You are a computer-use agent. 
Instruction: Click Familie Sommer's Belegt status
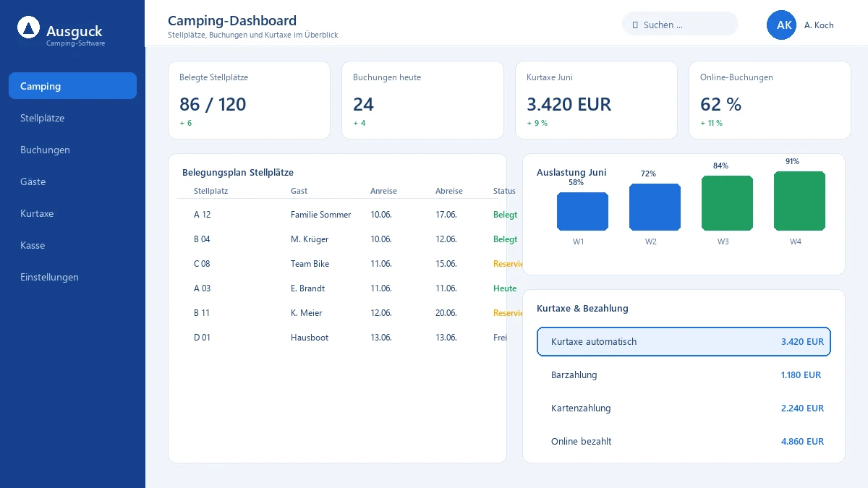pos(505,215)
